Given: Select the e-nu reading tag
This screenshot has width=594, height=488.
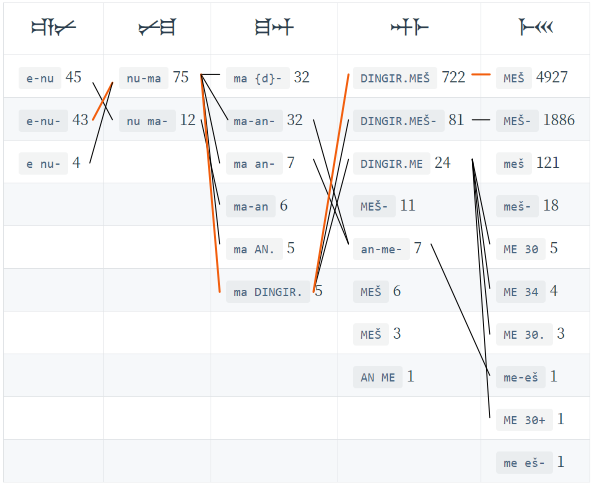Looking at the screenshot, I should click(40, 78).
